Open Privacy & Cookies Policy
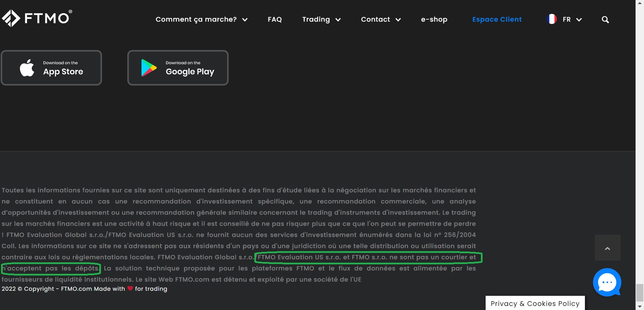 tap(535, 303)
